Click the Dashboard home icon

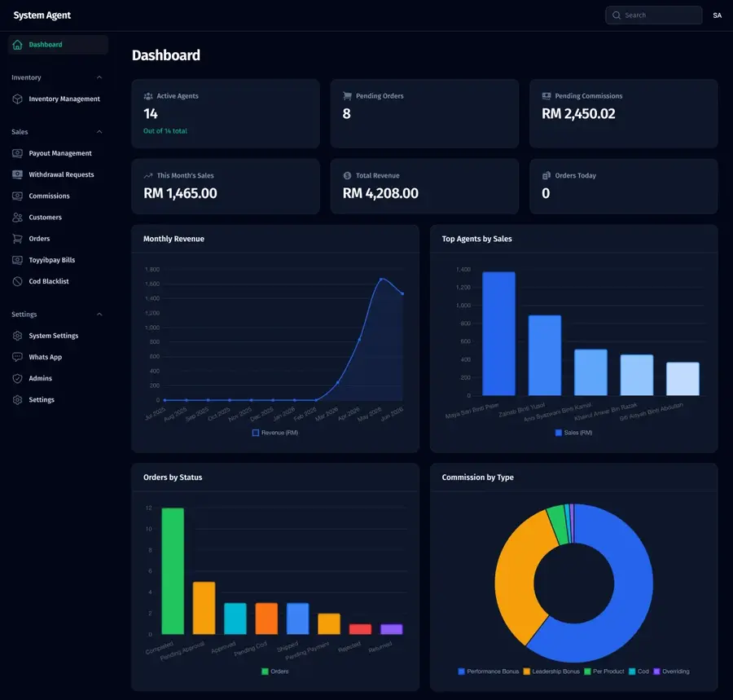click(x=17, y=45)
